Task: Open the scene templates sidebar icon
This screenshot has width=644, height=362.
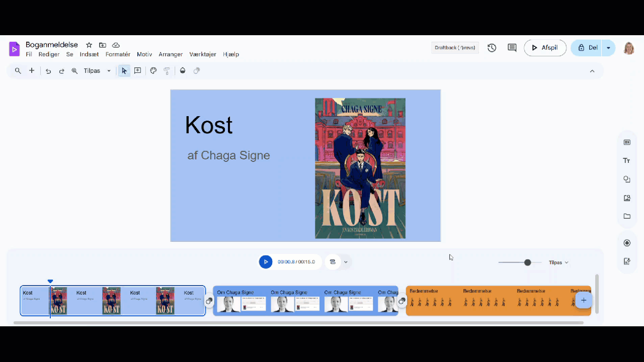Action: (x=627, y=142)
